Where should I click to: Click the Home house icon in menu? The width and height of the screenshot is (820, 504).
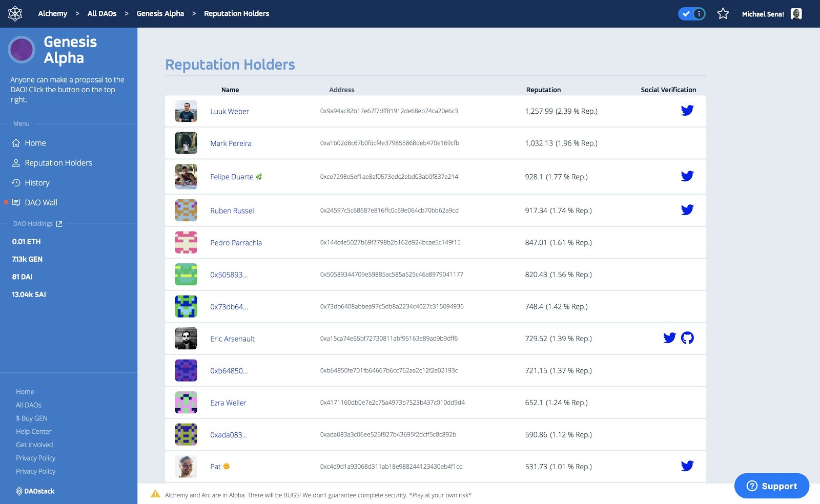coord(16,143)
